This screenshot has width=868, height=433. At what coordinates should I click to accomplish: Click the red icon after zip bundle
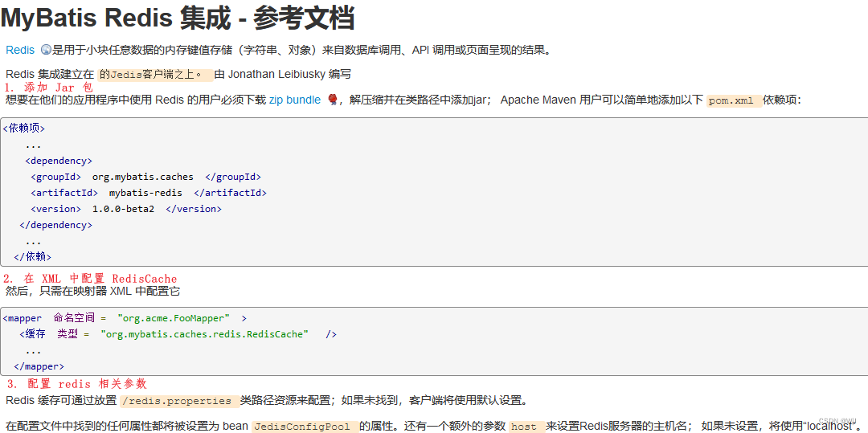click(x=333, y=100)
